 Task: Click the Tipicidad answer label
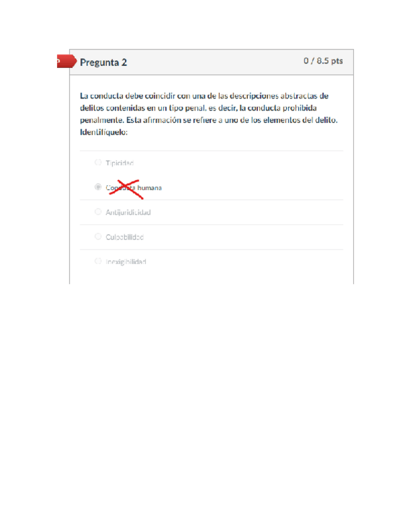(x=119, y=163)
